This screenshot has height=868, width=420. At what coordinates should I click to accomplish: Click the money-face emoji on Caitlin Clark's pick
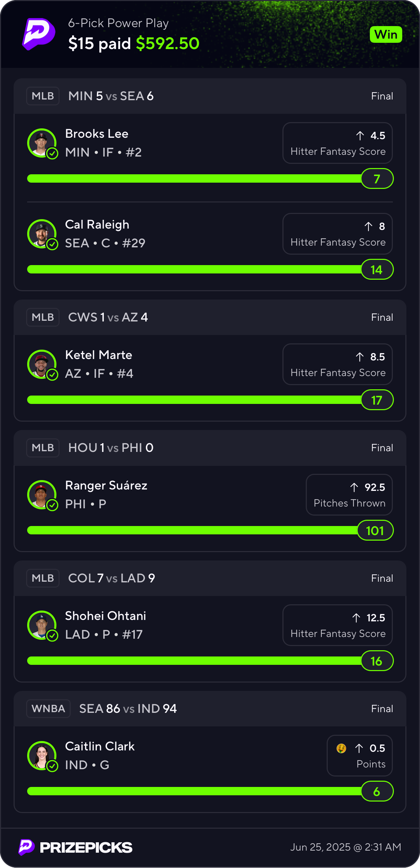pyautogui.click(x=341, y=748)
